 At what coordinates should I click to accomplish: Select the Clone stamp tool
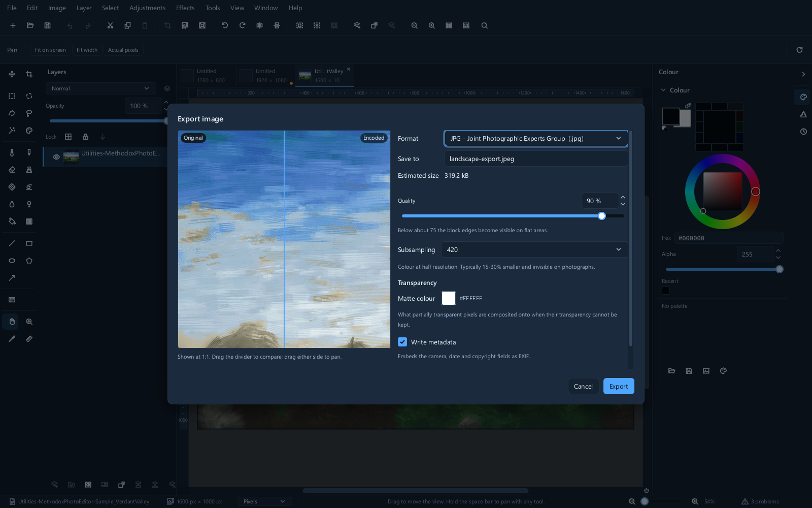coord(29,170)
